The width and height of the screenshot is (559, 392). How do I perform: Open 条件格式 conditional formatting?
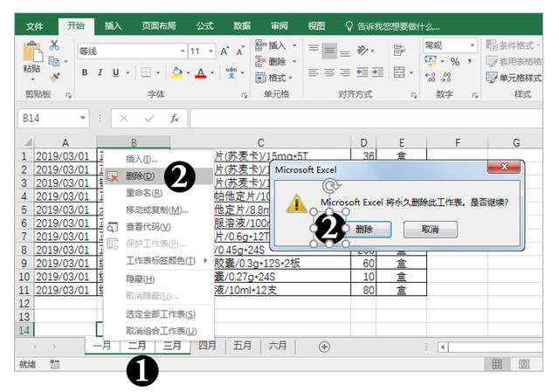click(513, 45)
